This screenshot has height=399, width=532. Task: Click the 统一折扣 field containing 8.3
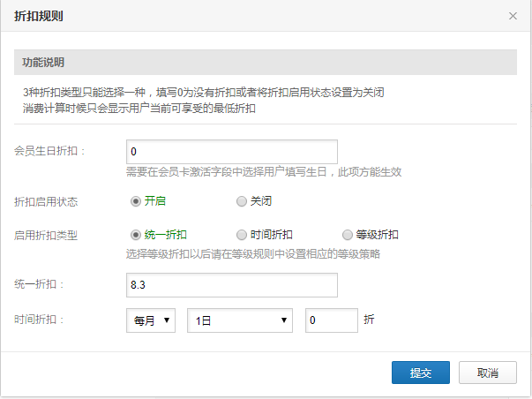point(232,285)
